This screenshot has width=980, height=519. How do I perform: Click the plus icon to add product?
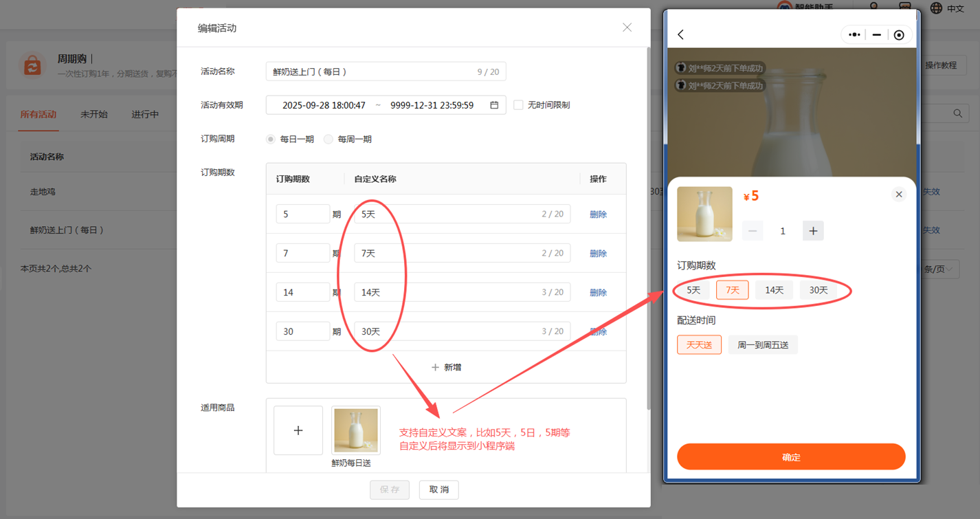[298, 430]
